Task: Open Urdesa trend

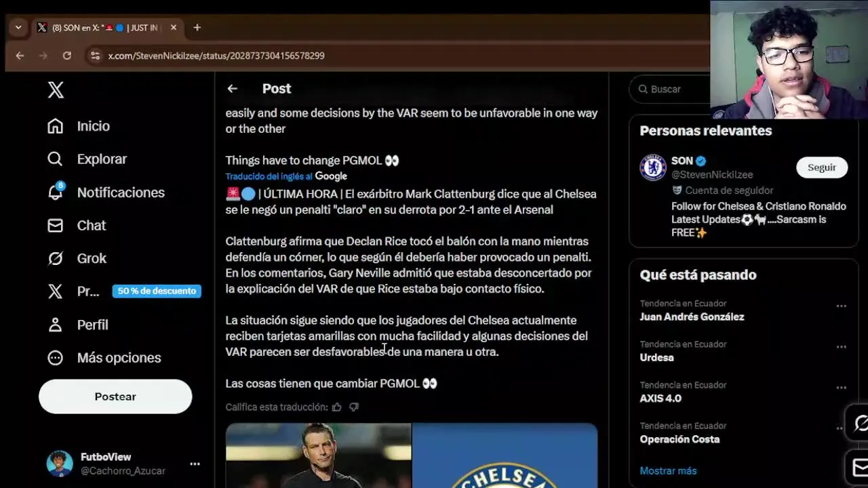Action: (x=656, y=357)
